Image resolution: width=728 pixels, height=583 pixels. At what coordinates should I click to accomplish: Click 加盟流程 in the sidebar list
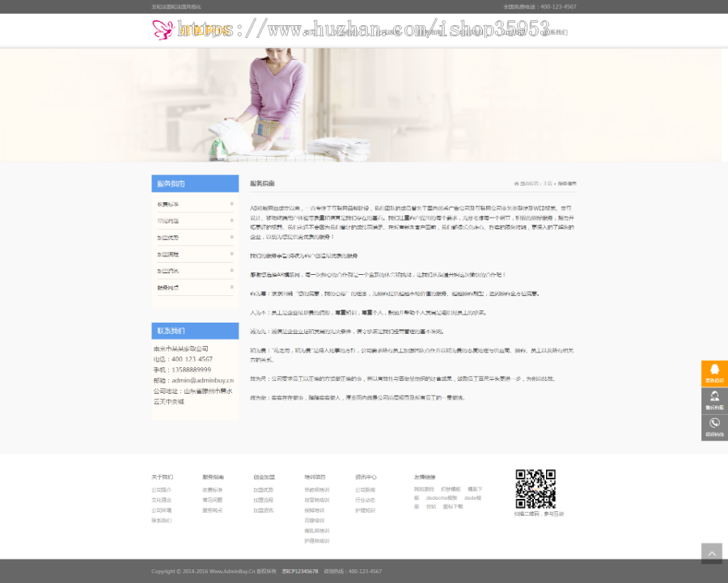pos(168,255)
